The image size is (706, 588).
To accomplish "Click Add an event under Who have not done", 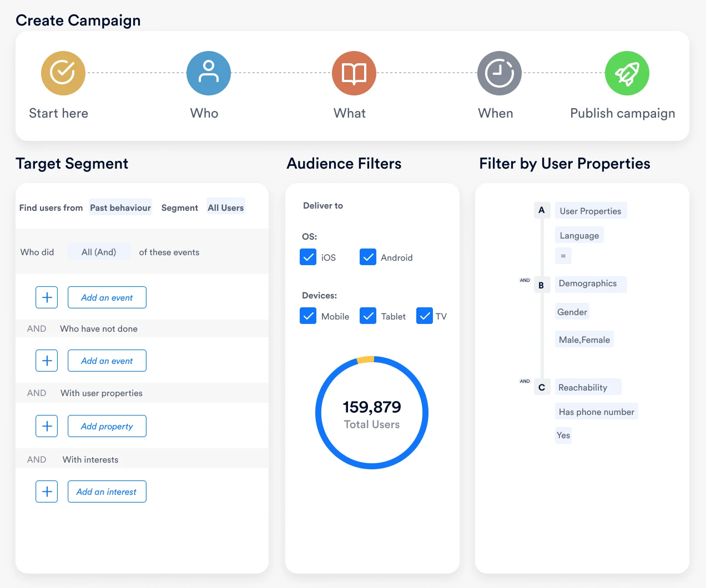I will point(107,361).
